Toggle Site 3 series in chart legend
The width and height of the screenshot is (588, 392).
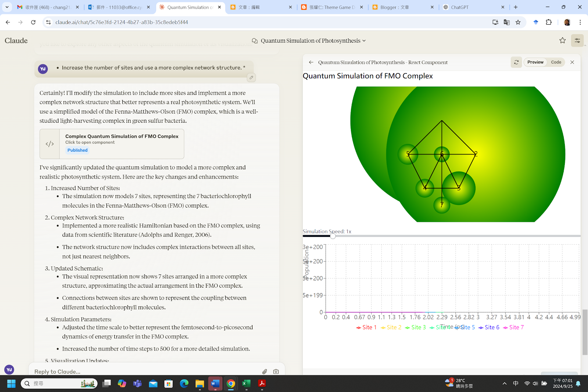pos(415,327)
